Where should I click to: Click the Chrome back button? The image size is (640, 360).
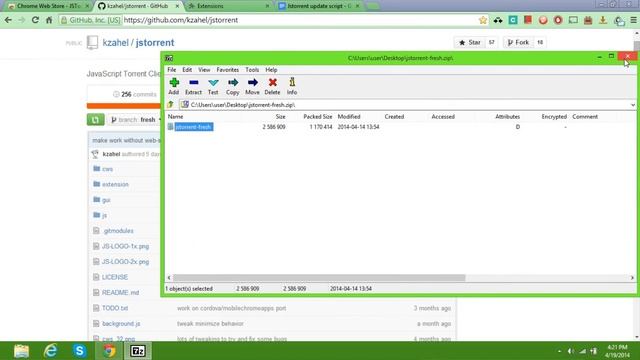pyautogui.click(x=8, y=20)
